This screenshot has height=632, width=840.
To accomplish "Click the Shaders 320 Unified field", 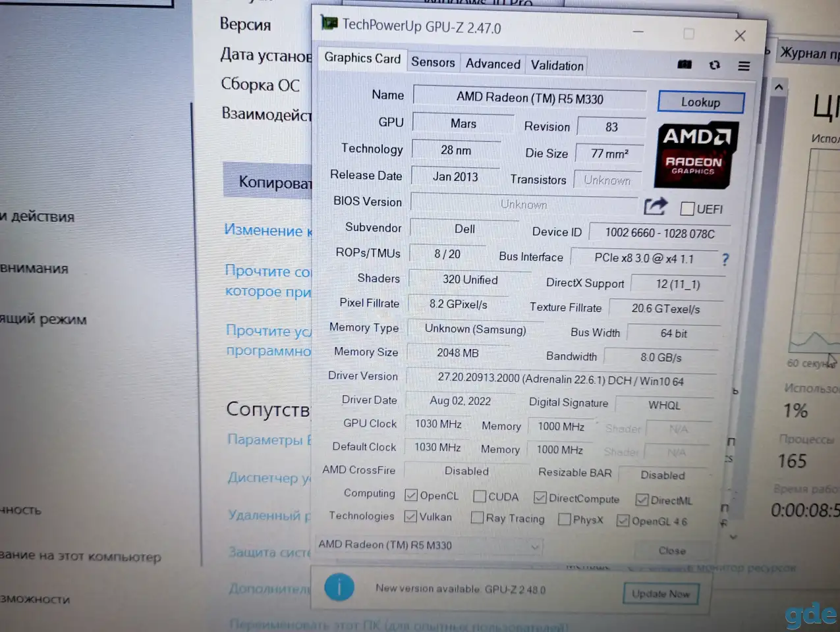I will [470, 280].
